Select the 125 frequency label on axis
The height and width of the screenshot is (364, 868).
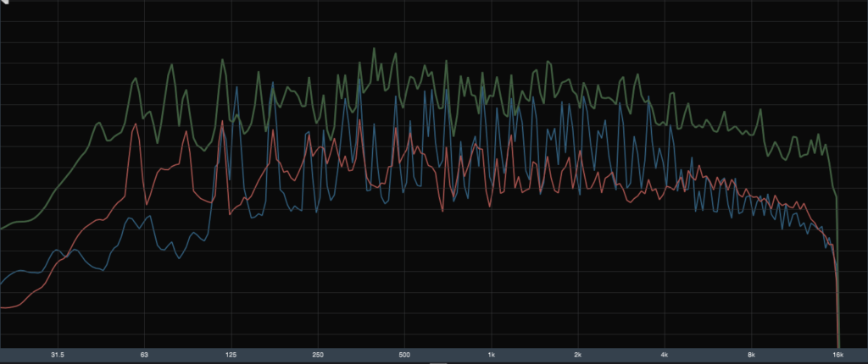pyautogui.click(x=231, y=355)
